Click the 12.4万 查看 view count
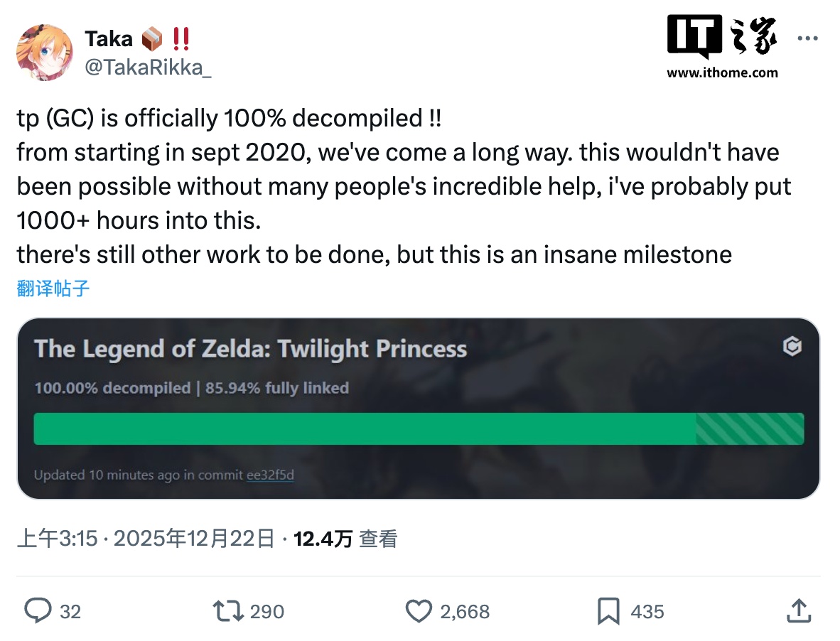The height and width of the screenshot is (641, 840). point(345,539)
